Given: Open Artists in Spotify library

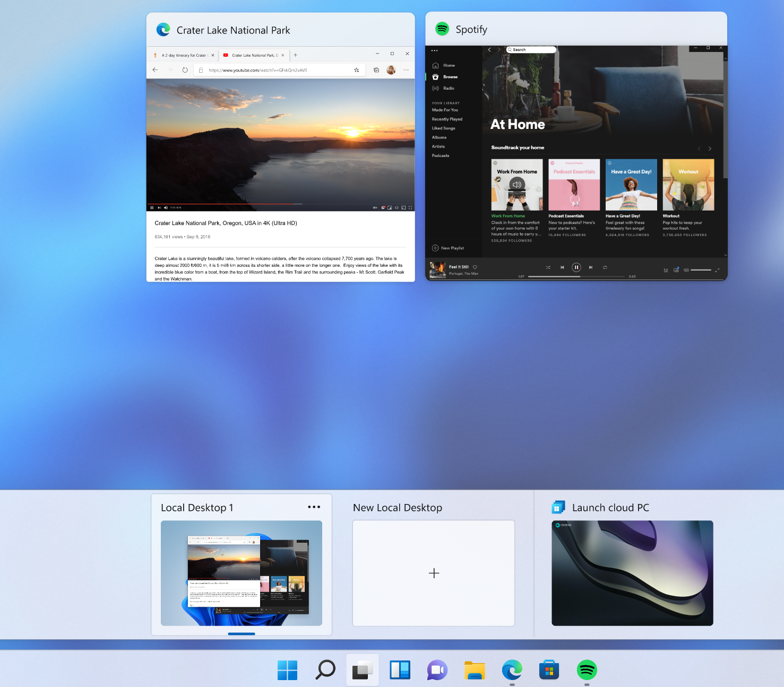Looking at the screenshot, I should tap(438, 146).
